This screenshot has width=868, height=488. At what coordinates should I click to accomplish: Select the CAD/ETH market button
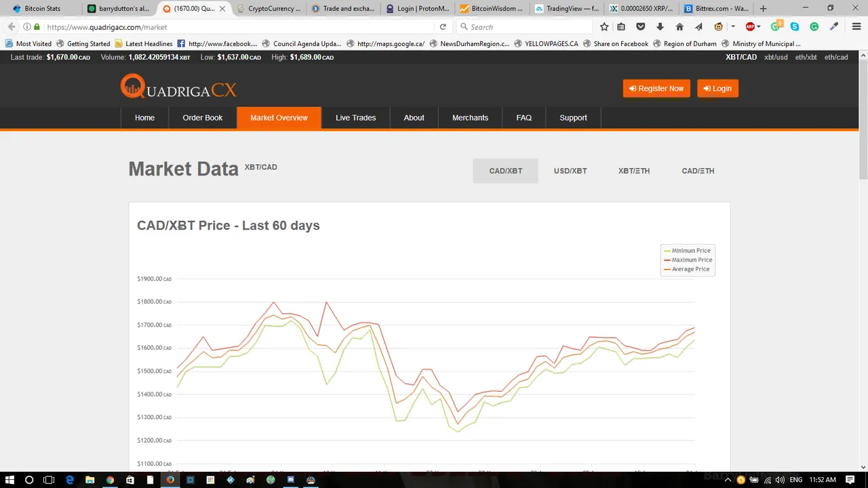[x=698, y=171]
